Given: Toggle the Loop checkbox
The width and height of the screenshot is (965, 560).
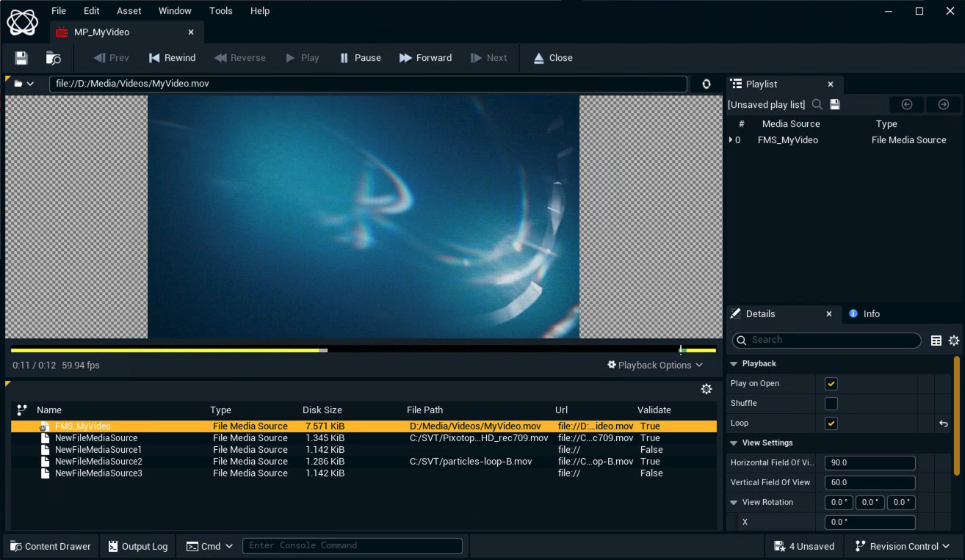Looking at the screenshot, I should point(831,423).
